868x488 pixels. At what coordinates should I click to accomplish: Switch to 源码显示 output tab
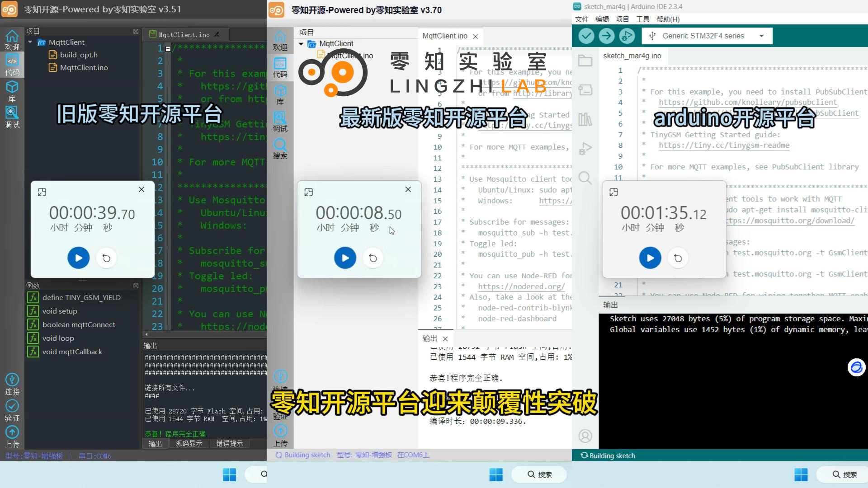coord(189,443)
